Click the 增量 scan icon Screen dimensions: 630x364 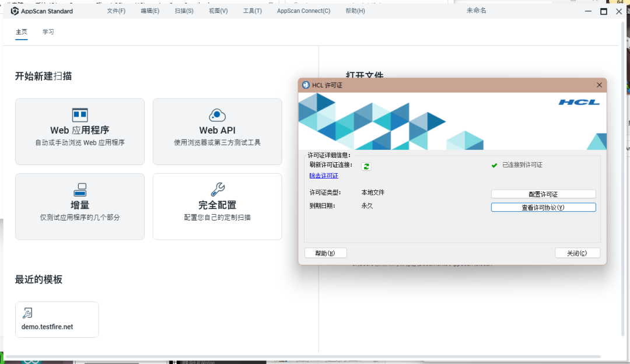[80, 190]
